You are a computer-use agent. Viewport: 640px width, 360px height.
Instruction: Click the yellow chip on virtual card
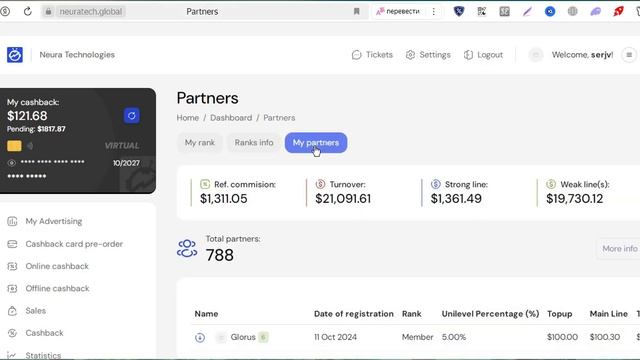(x=14, y=146)
